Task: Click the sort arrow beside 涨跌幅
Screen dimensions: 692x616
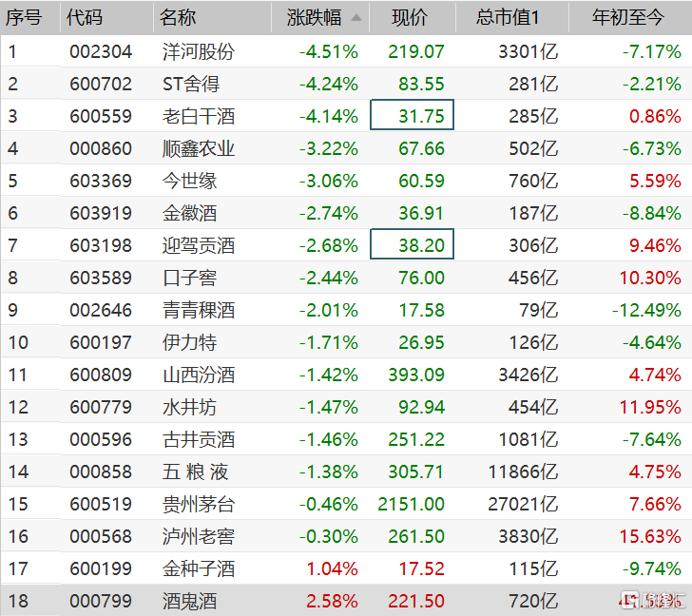Action: pyautogui.click(x=356, y=18)
